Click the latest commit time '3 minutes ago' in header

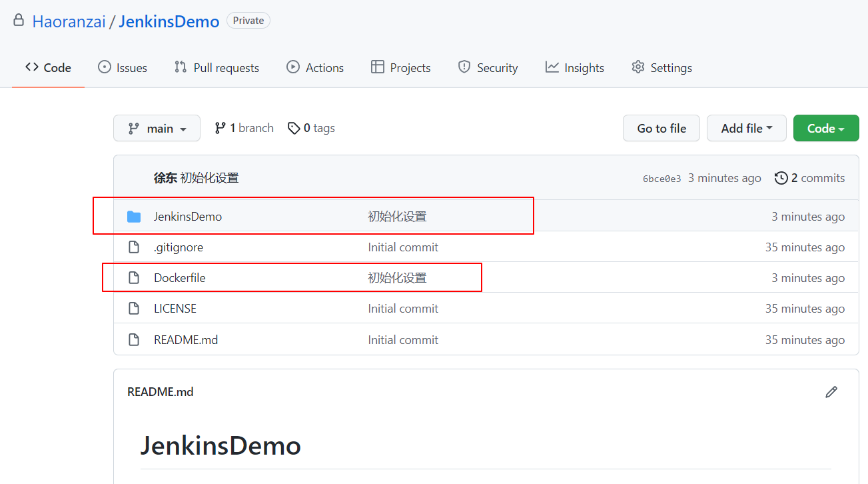click(725, 178)
